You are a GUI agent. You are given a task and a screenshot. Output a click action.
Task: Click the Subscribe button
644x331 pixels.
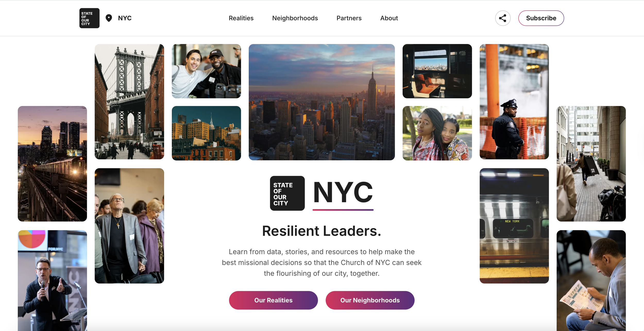tap(541, 18)
